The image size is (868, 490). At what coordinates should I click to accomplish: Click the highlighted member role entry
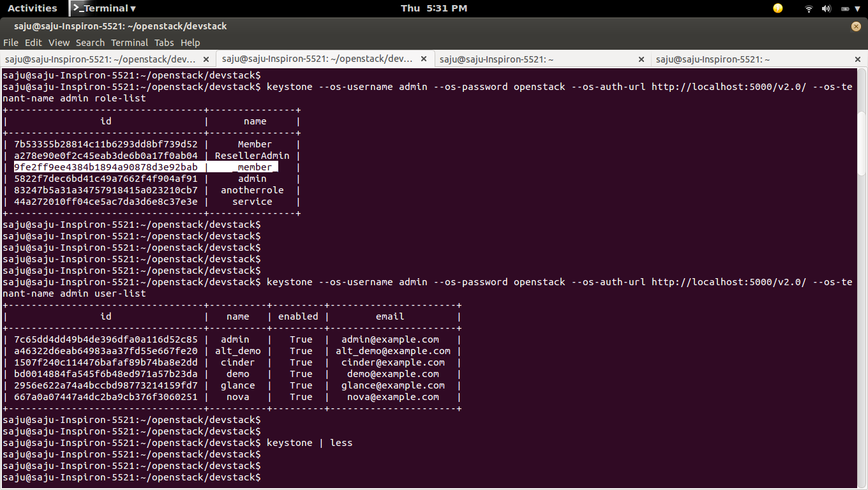coord(144,167)
